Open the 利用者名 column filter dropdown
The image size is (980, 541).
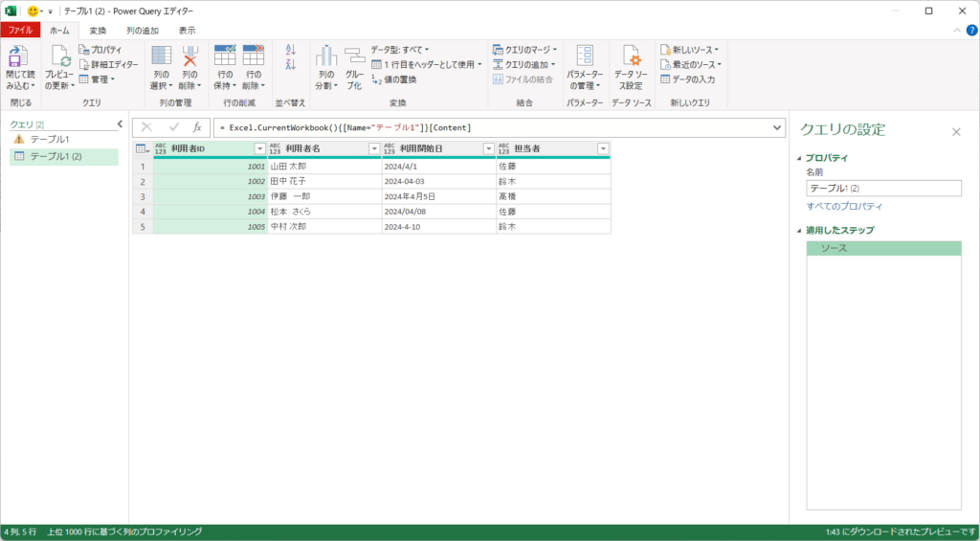[374, 148]
